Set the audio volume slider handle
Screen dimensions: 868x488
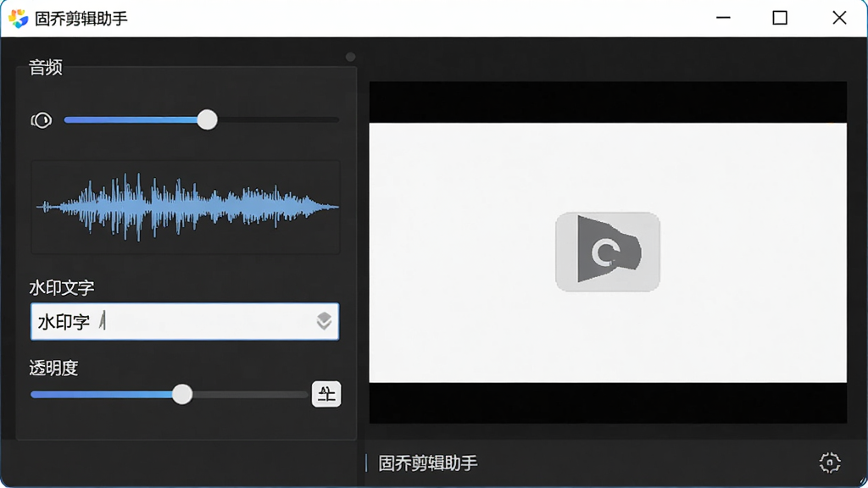tap(208, 119)
